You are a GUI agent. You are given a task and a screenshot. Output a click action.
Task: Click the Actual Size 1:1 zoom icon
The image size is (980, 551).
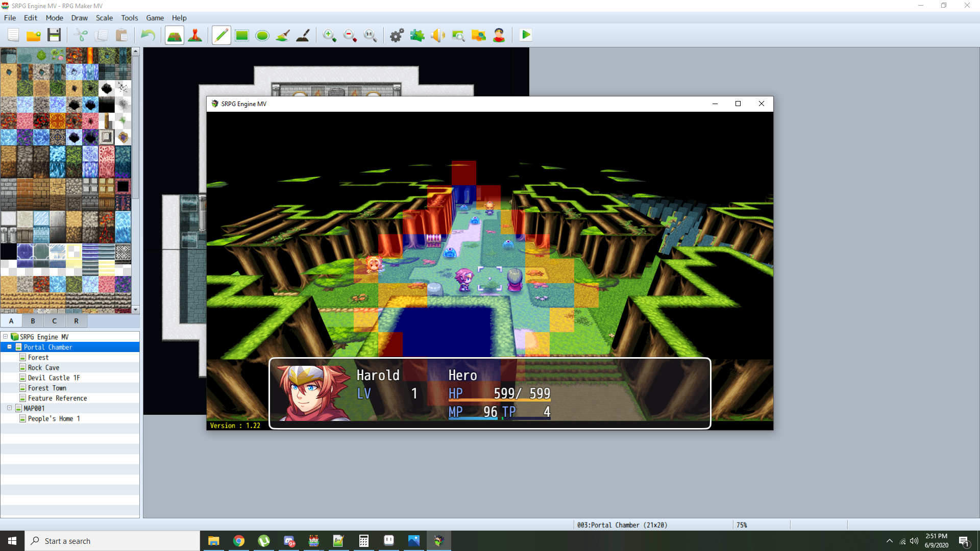[371, 35]
